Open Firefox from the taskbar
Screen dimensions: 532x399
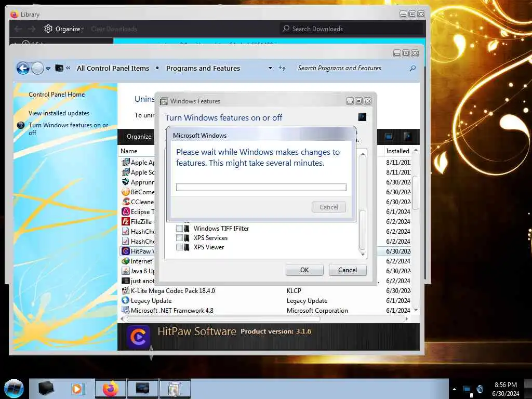click(x=111, y=389)
